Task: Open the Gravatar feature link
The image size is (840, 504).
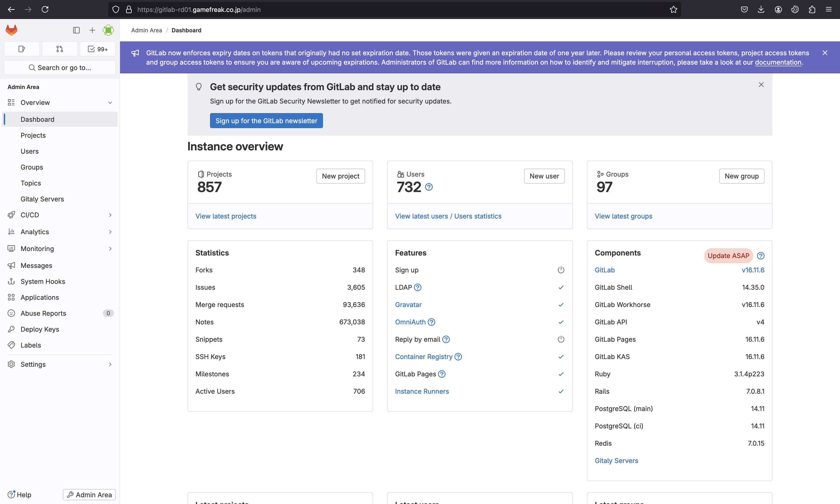Action: [408, 305]
